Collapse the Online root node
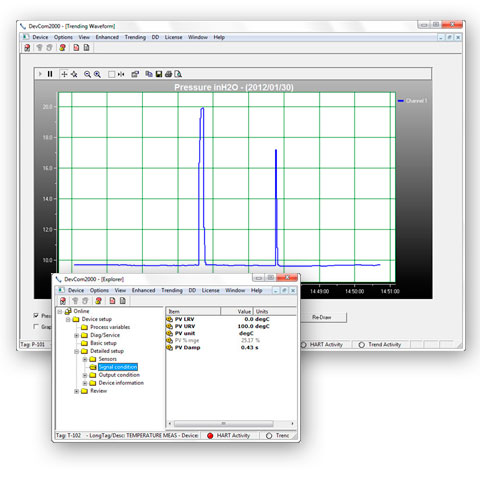Image resolution: width=480 pixels, height=480 pixels. [60, 311]
